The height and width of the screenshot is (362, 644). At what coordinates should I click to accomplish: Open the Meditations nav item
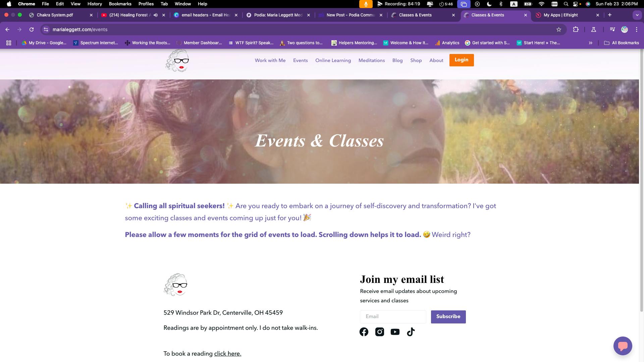(372, 60)
